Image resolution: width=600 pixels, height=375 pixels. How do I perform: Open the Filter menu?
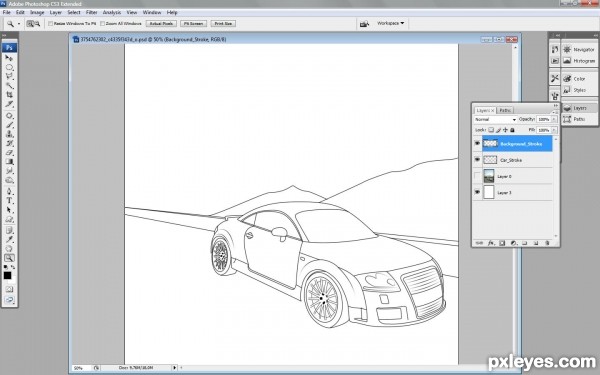pyautogui.click(x=91, y=13)
